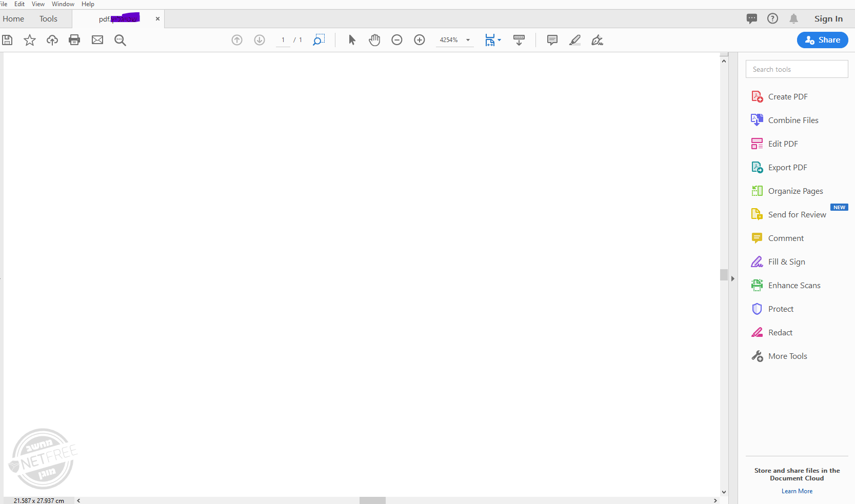The width and height of the screenshot is (855, 504).
Task: Upload to cloud with the upload icon
Action: pos(52,40)
